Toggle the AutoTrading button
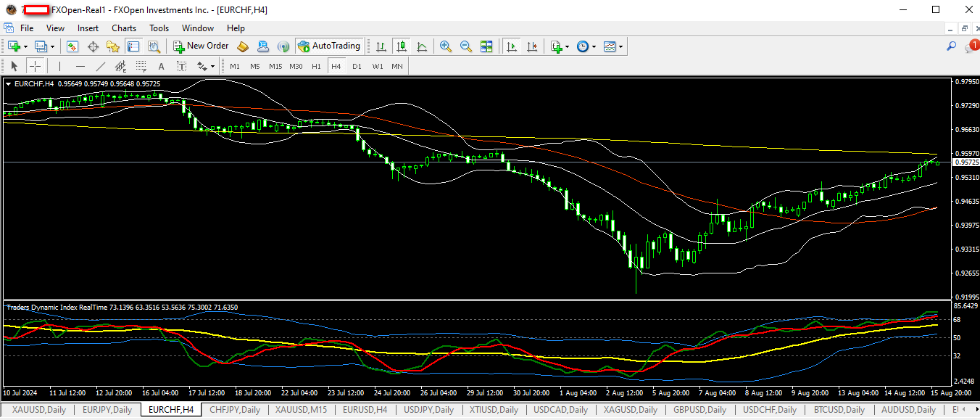The width and height of the screenshot is (980, 420). 329,46
